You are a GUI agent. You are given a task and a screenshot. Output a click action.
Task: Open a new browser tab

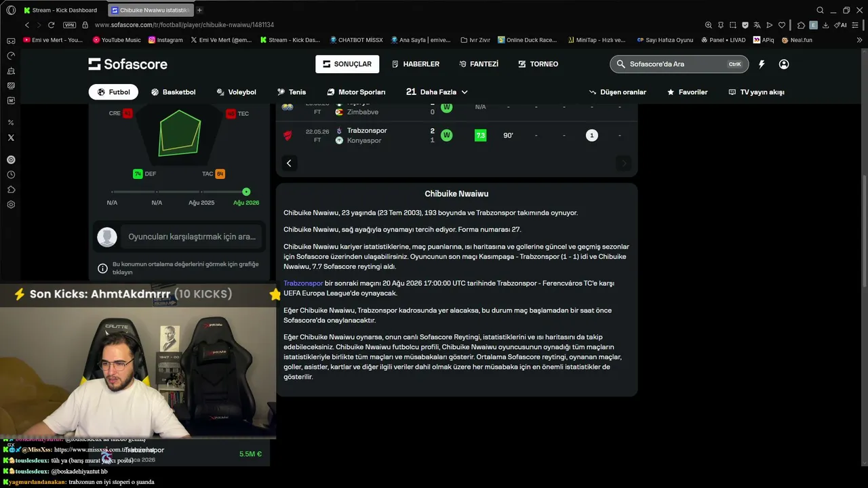click(199, 10)
